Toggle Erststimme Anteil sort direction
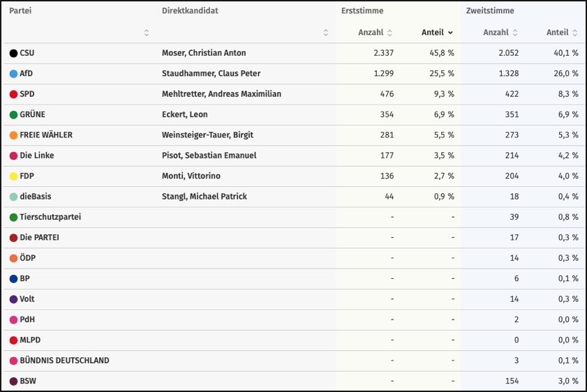 [x=450, y=33]
